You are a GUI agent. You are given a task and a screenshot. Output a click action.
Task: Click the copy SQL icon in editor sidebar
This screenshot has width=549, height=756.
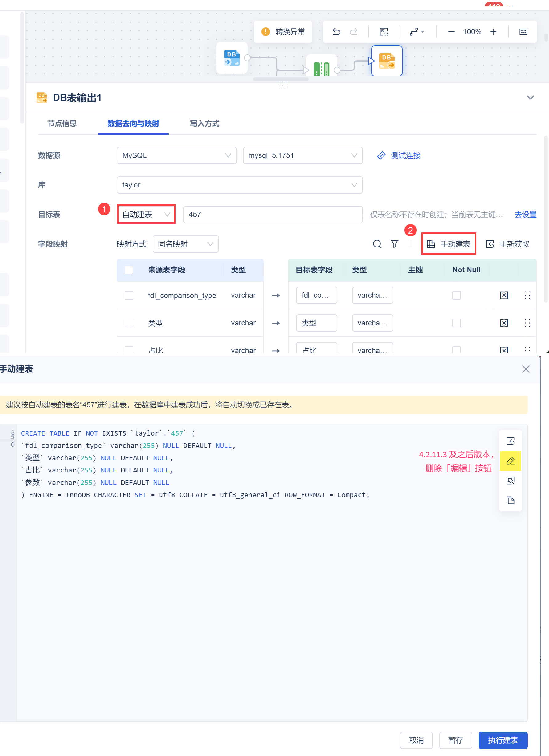510,500
